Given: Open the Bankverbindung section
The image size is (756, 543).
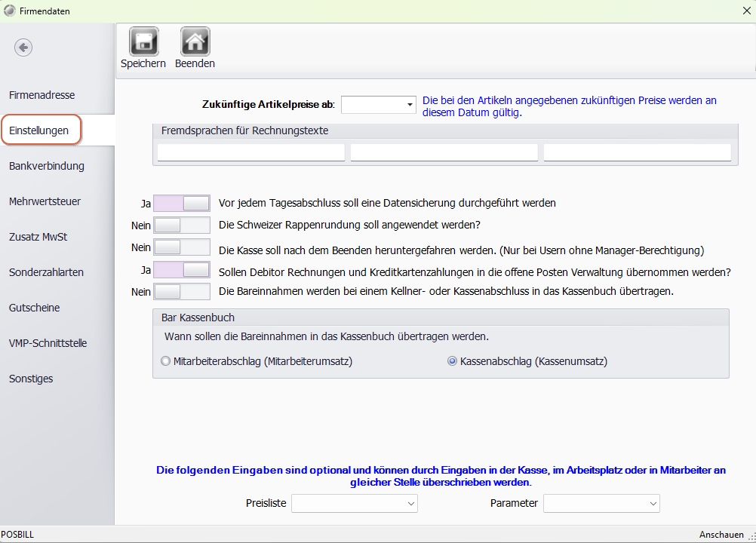Looking at the screenshot, I should coord(47,166).
